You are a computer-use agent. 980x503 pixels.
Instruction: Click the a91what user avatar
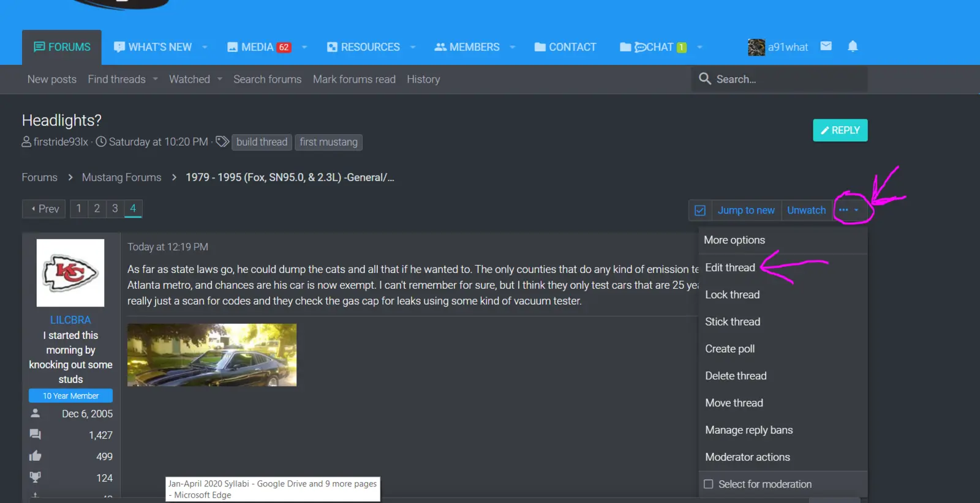pos(756,47)
